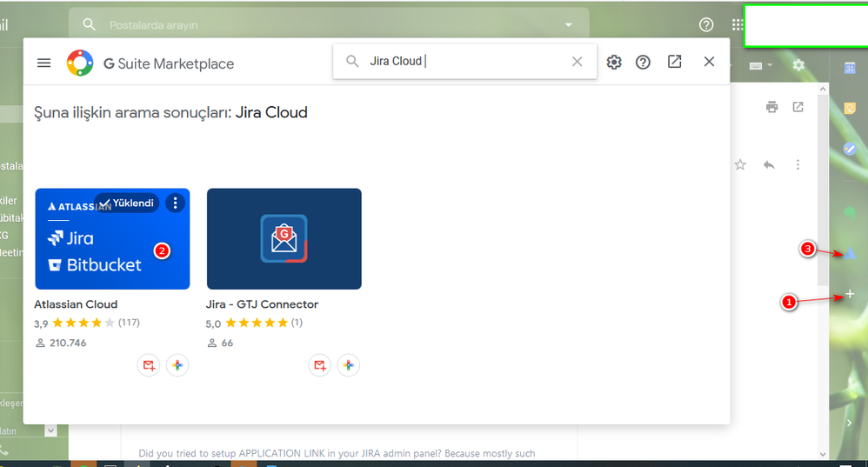The width and height of the screenshot is (868, 467).
Task: Print the open email
Action: click(x=771, y=107)
